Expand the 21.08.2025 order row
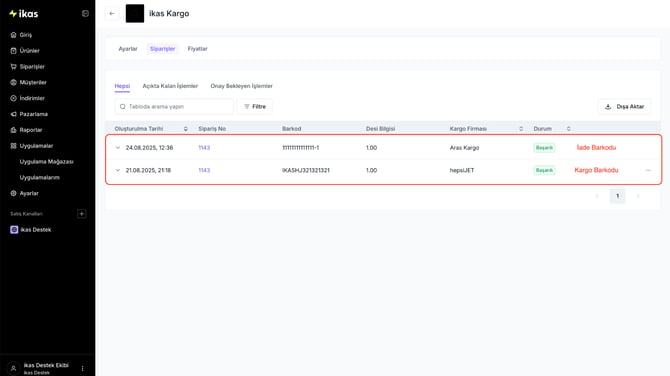 coord(118,170)
